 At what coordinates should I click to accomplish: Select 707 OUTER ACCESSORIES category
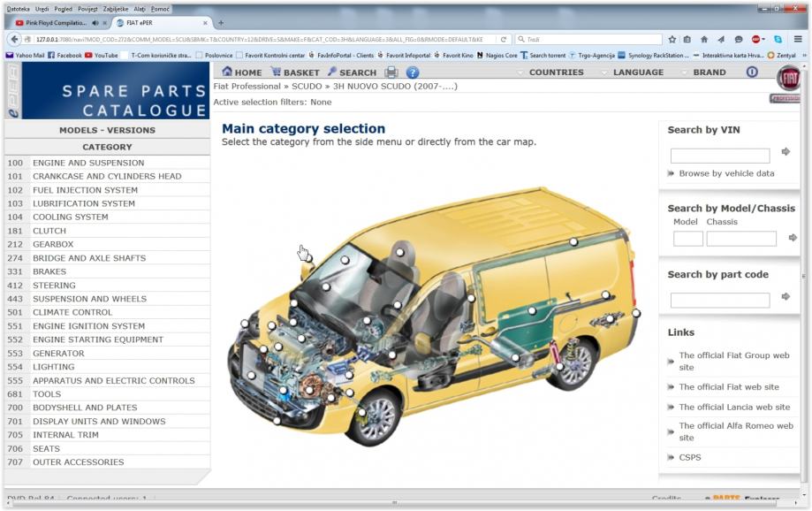107,462
